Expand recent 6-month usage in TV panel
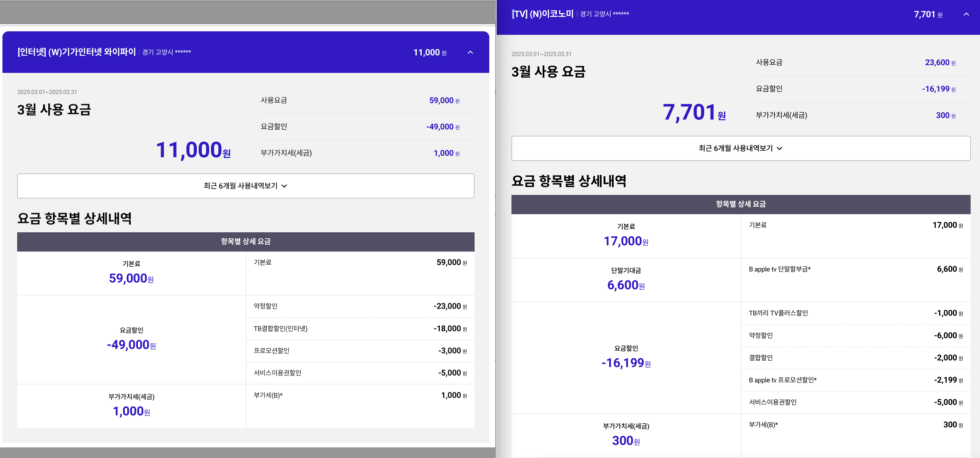The height and width of the screenshot is (458, 980). [x=741, y=148]
